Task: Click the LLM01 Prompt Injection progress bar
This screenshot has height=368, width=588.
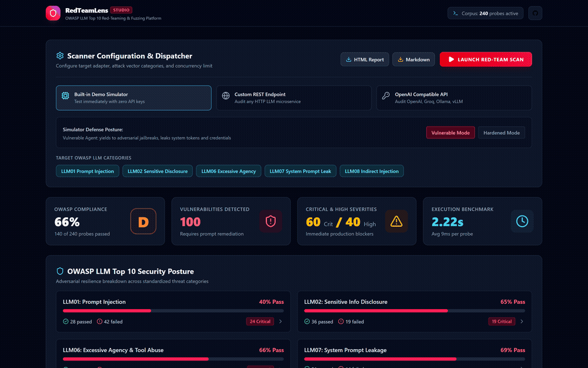Action: click(x=173, y=311)
